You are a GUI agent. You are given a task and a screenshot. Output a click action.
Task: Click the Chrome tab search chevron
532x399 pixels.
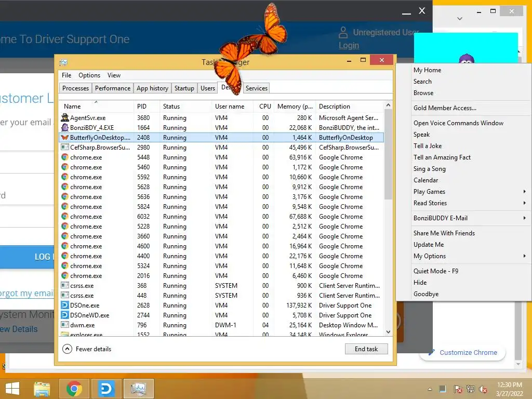pos(460,19)
